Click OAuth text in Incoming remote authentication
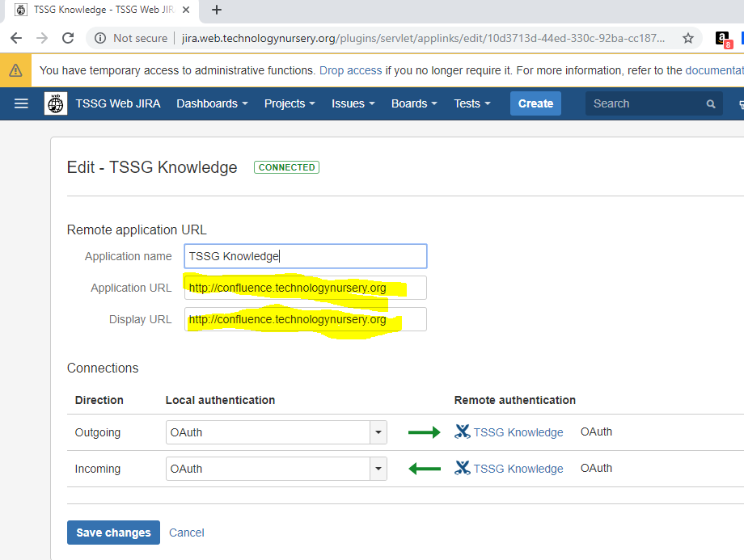This screenshot has width=744, height=560. coord(597,468)
